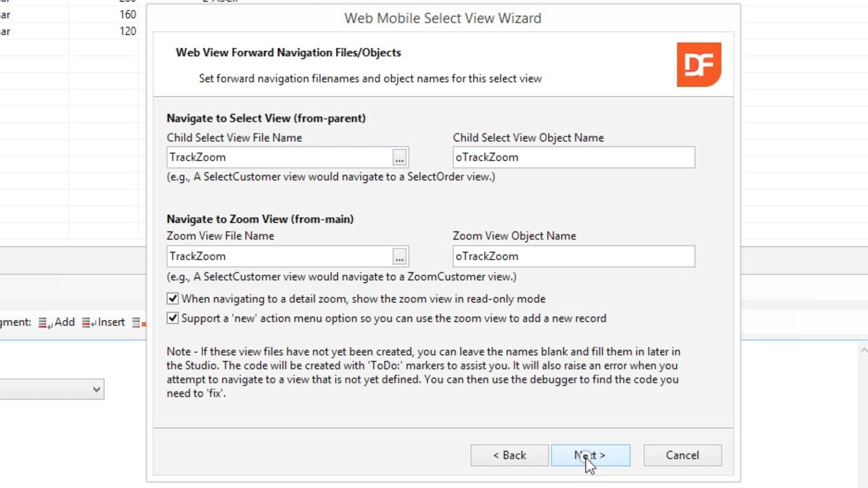Browse for Child Select View file
868x488 pixels.
point(399,158)
